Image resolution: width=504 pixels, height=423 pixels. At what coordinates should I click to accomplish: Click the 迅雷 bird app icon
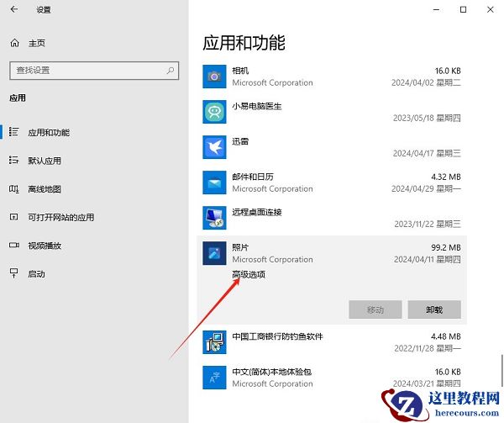pyautogui.click(x=214, y=147)
